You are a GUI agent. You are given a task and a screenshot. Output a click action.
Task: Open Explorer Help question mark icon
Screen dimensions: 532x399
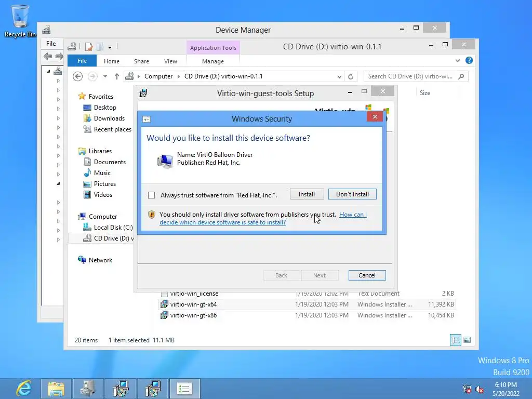coord(469,60)
